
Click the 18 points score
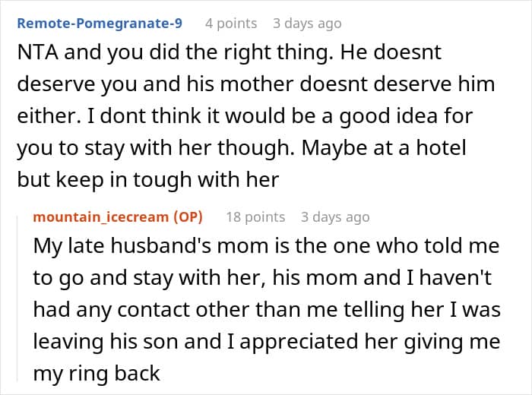pos(255,216)
